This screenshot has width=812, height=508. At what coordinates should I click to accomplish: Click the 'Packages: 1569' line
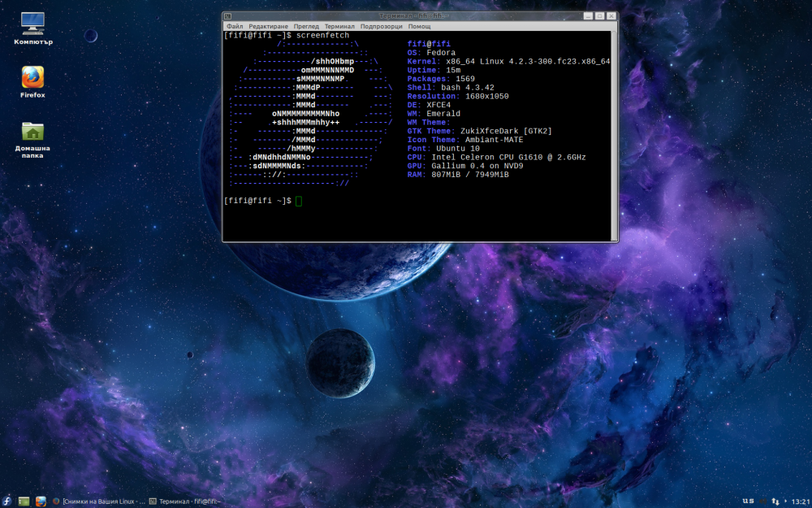click(441, 79)
